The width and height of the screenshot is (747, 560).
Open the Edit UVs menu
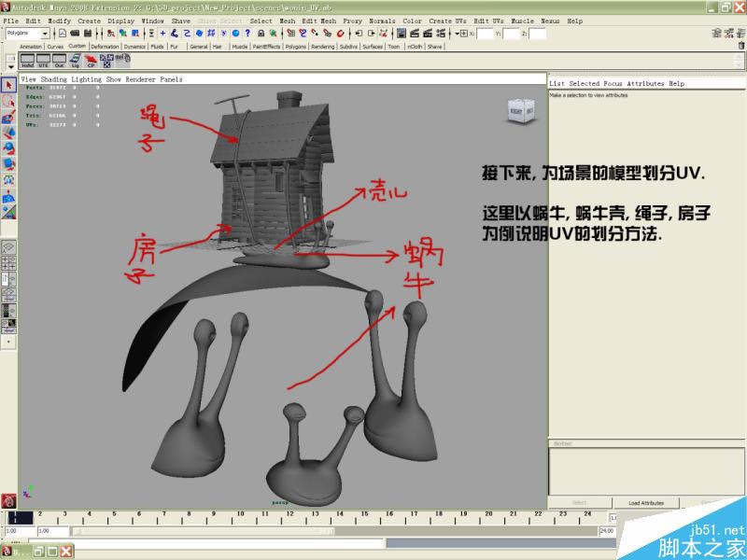coord(488,21)
